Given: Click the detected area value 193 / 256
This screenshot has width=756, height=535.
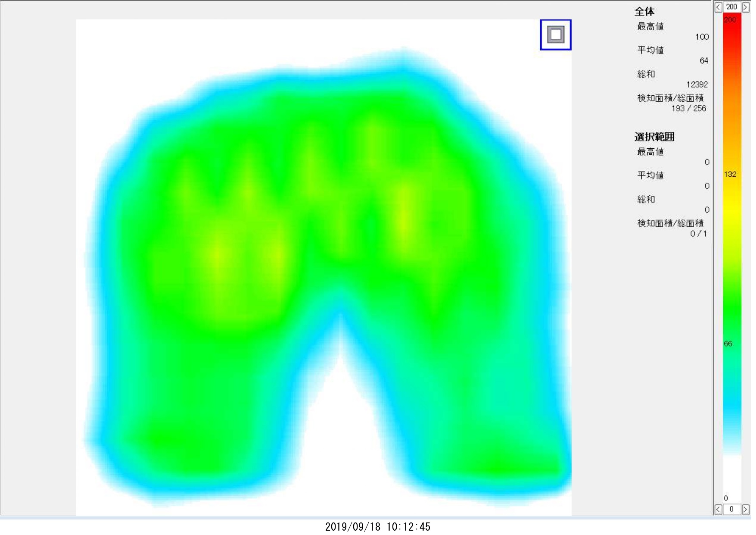Looking at the screenshot, I should click(688, 109).
